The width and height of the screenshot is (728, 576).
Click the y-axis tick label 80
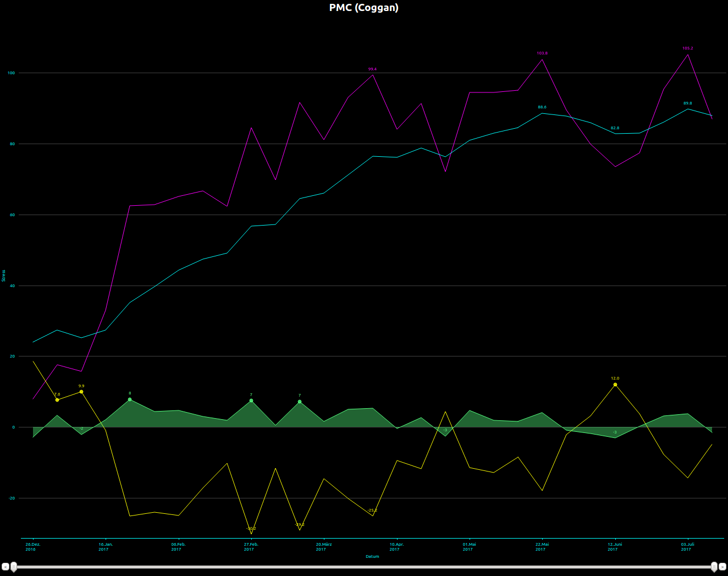coord(12,144)
